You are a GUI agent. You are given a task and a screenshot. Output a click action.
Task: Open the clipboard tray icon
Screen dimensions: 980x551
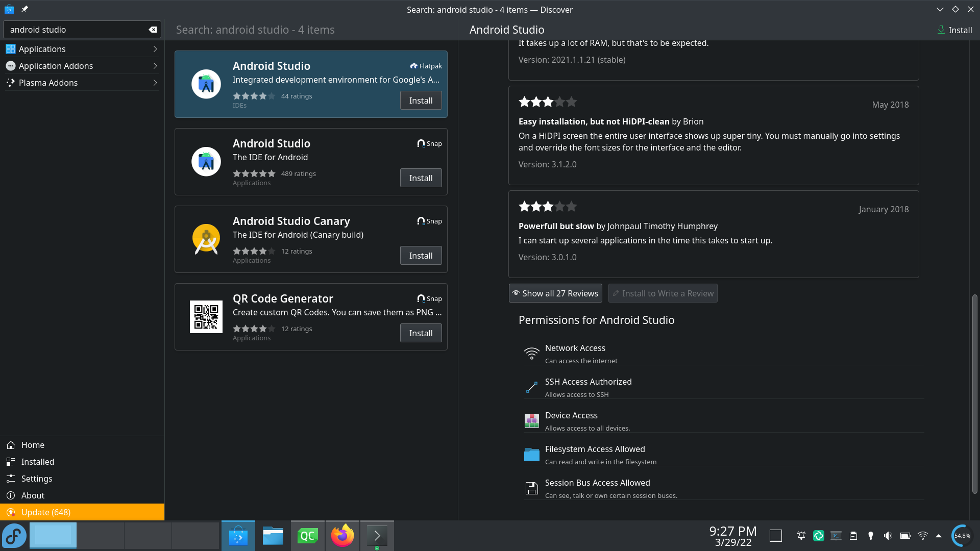pos(853,536)
